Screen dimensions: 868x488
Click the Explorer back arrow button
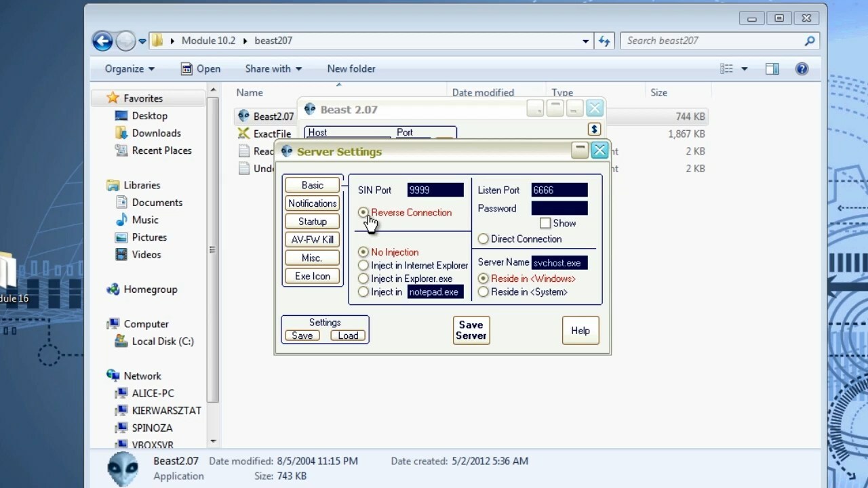click(x=102, y=41)
